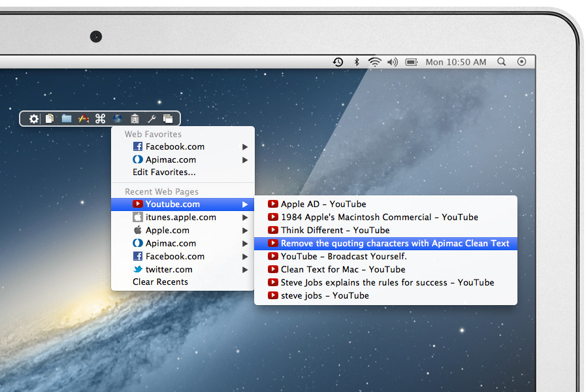Open Steve Jobs explains the rules for success

click(385, 282)
